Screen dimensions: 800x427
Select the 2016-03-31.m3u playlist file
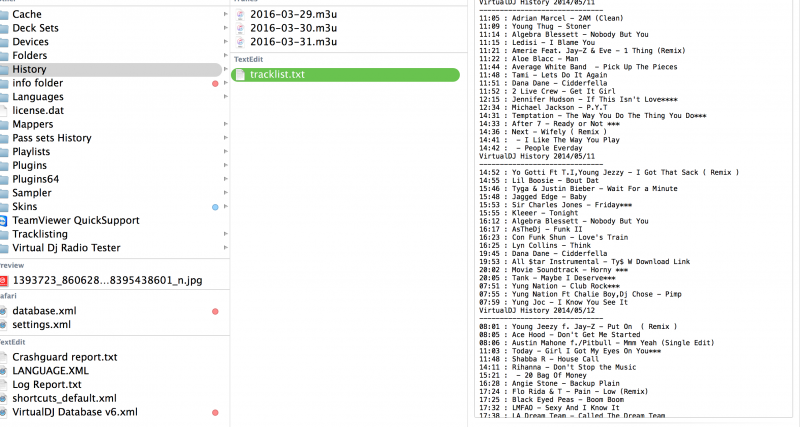pos(293,42)
